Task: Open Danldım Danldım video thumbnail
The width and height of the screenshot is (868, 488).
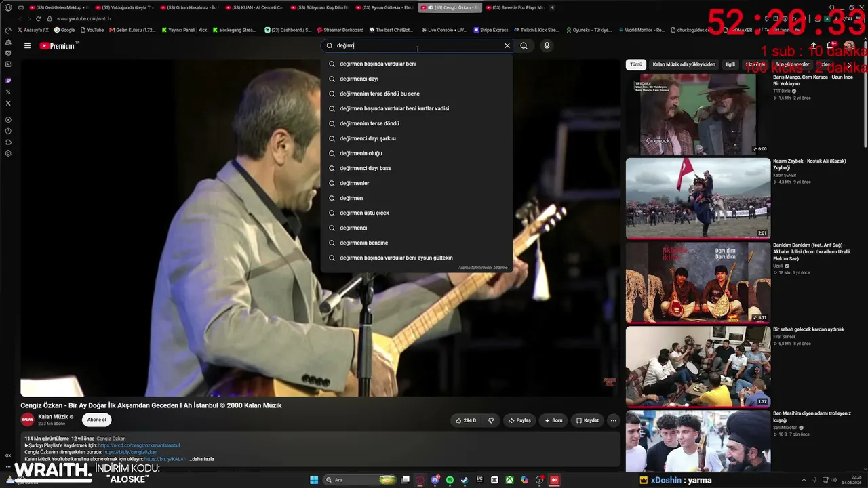Action: (698, 283)
